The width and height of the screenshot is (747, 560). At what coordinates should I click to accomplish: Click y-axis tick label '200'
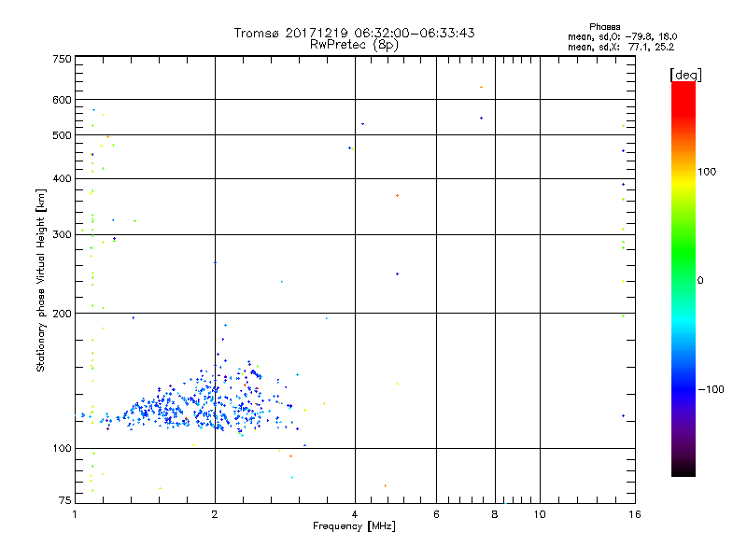pyautogui.click(x=62, y=314)
